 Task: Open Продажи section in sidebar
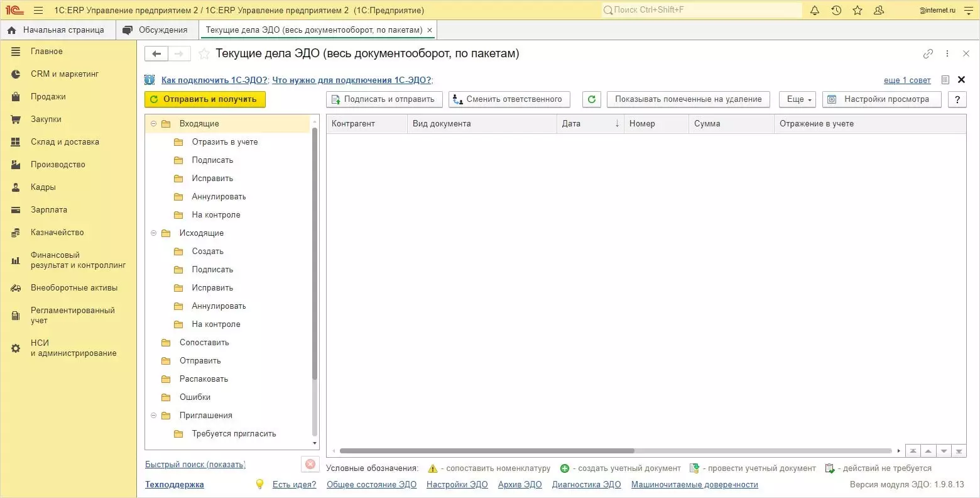tap(68, 97)
